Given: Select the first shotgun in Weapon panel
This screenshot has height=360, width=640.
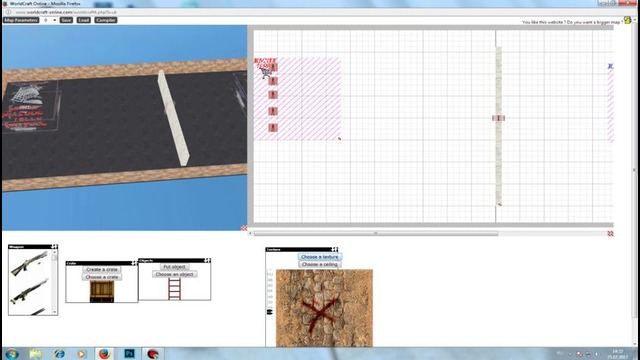Looking at the screenshot, I should (29, 263).
